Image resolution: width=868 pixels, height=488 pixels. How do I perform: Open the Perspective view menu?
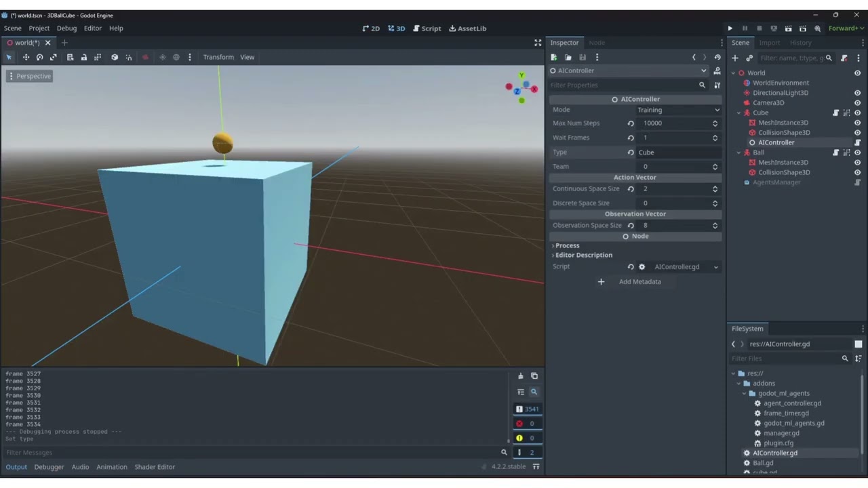click(30, 76)
